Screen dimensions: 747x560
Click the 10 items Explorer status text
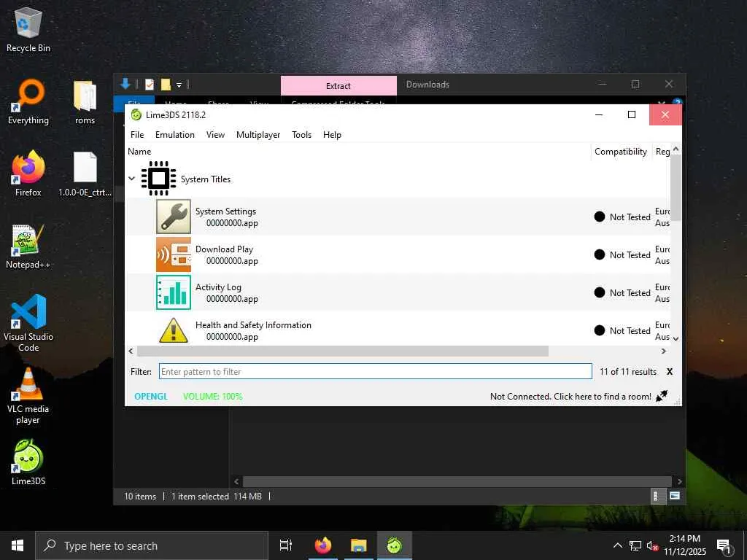coord(140,496)
